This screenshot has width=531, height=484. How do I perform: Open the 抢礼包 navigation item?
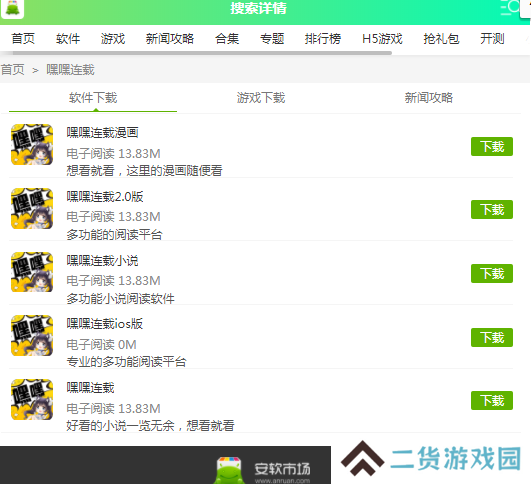click(x=441, y=39)
